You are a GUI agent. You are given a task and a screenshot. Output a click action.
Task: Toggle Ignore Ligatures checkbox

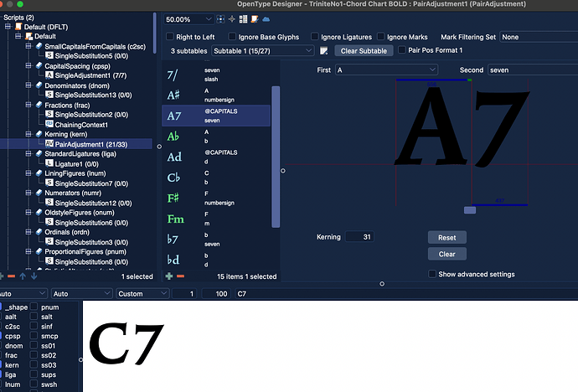(x=316, y=38)
